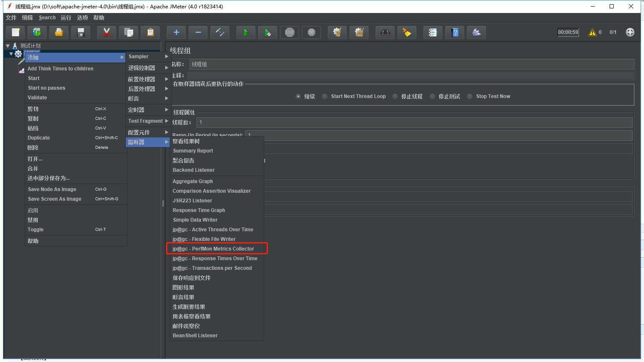Collapse all nodes with the minus toolbar icon
The height and width of the screenshot is (362, 644).
(198, 32)
